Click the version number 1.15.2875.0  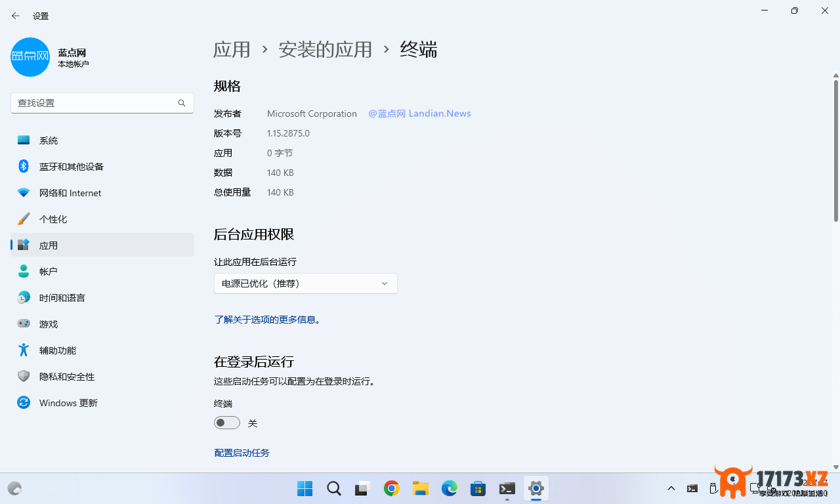(x=288, y=133)
